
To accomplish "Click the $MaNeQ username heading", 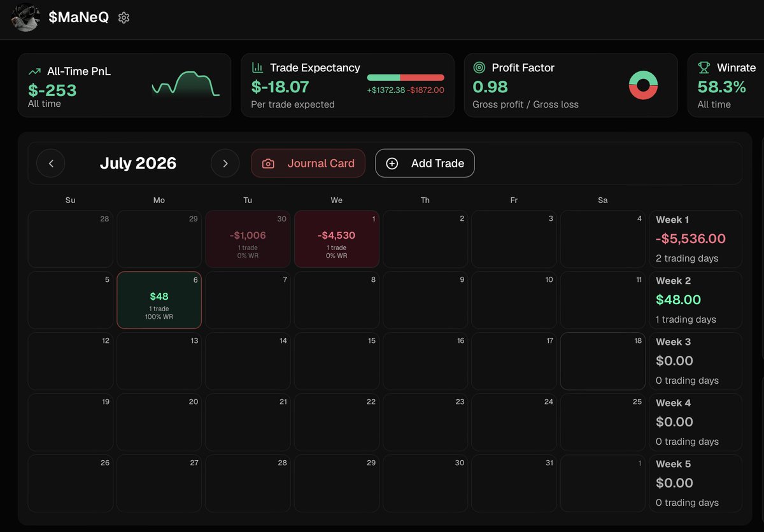I will pyautogui.click(x=79, y=18).
